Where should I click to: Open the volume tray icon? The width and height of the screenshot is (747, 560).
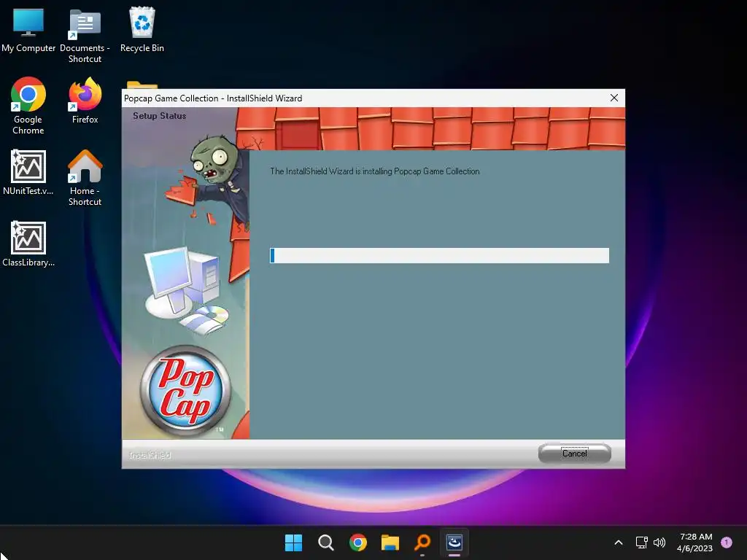click(x=659, y=542)
